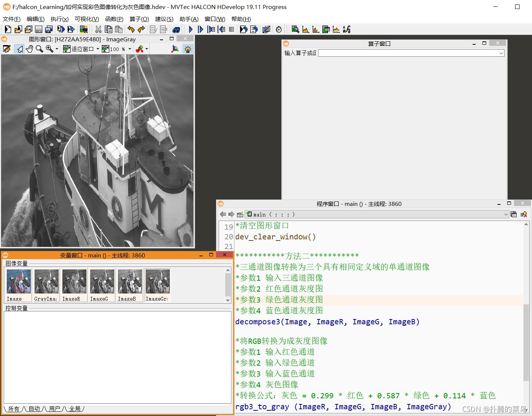Screen dimensions: 532x416
Task: Click the Find binoculars icon
Action: coord(176,29)
